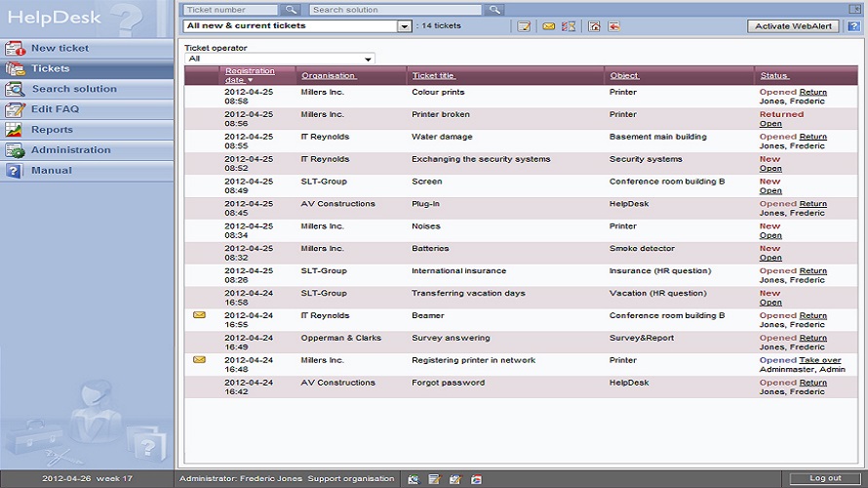Image resolution: width=868 pixels, height=488 pixels.
Task: Sort by Status column header
Action: pyautogui.click(x=774, y=75)
